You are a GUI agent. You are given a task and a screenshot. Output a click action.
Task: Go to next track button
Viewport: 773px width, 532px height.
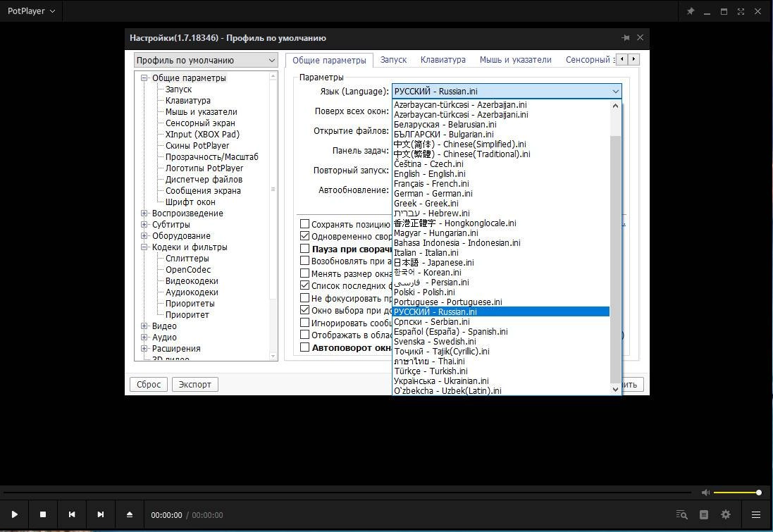click(101, 514)
